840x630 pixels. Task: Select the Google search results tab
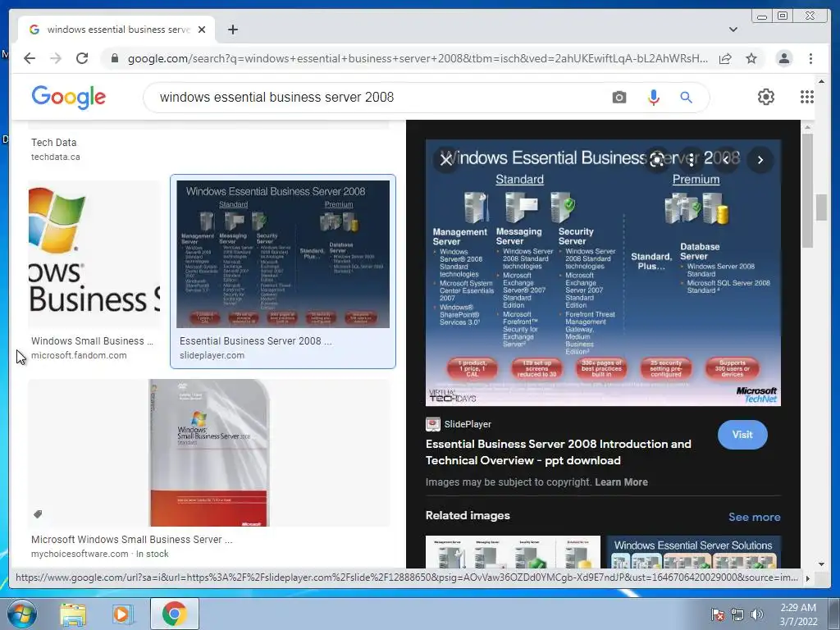pos(116,30)
